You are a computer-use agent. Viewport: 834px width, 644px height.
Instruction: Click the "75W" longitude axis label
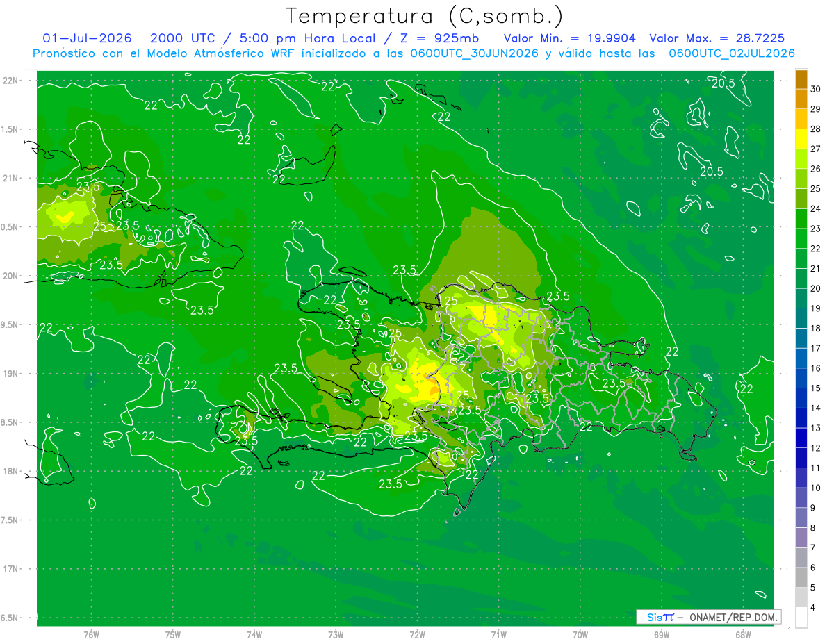173,635
